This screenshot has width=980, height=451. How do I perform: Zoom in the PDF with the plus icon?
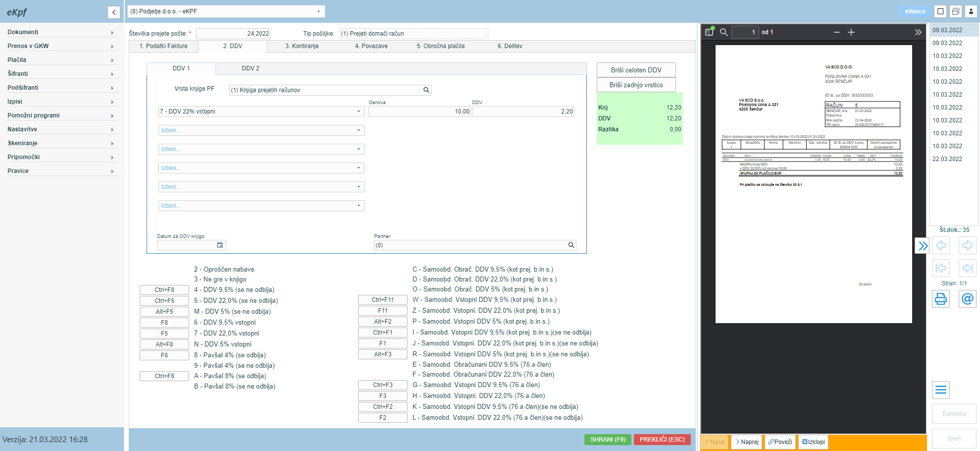[x=851, y=32]
